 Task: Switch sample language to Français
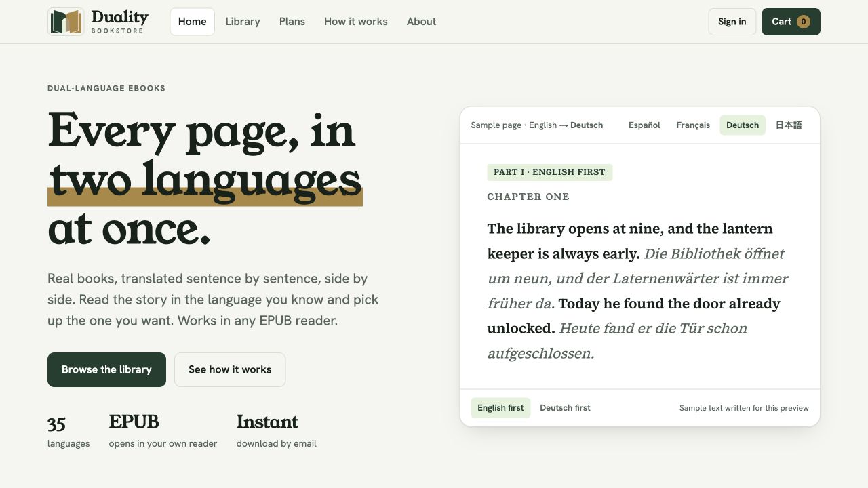(693, 125)
